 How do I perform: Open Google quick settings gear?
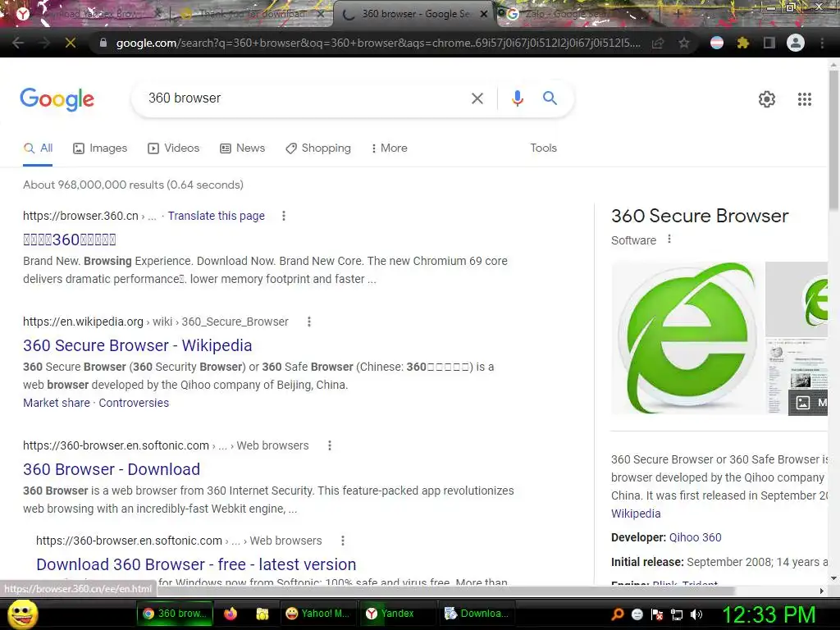(767, 99)
